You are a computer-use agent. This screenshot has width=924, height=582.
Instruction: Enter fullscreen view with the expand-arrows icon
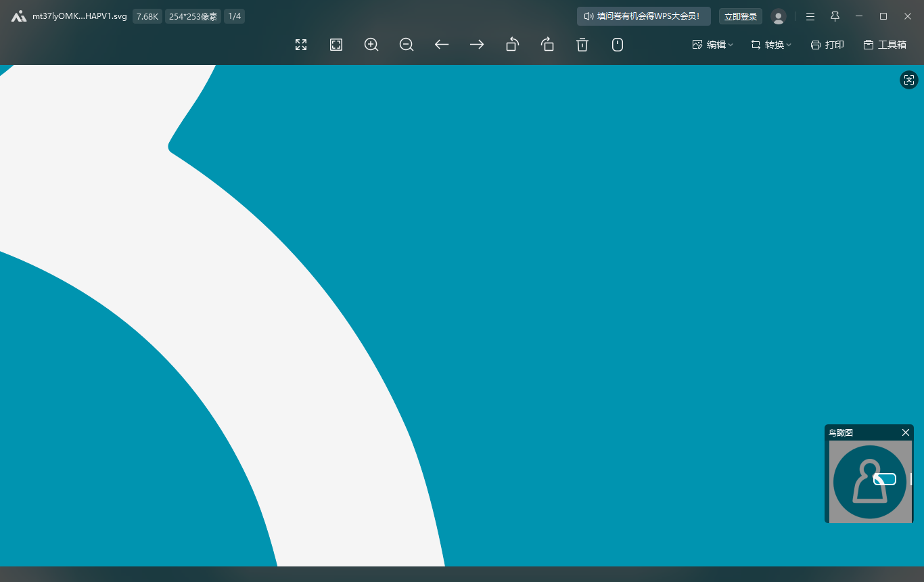301,45
